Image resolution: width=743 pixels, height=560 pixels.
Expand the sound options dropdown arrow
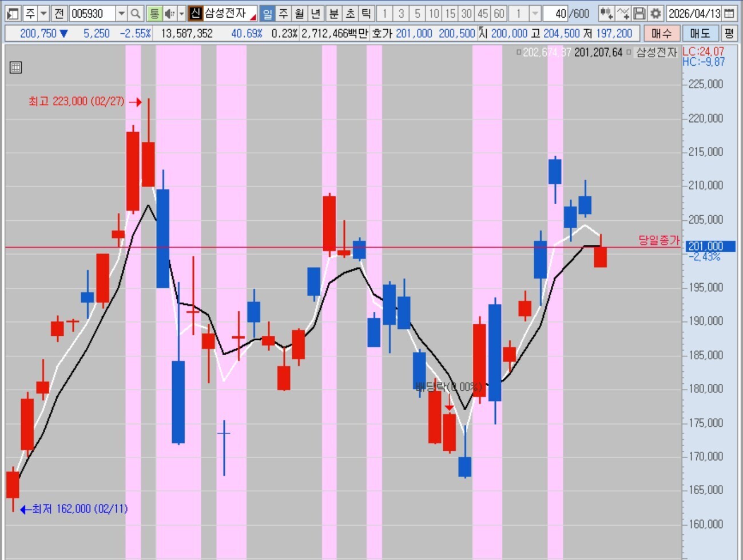[x=182, y=13]
